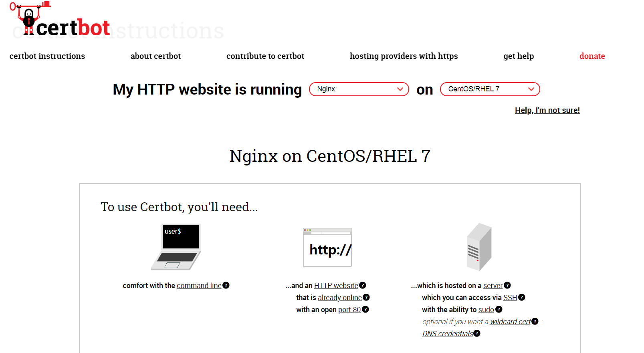This screenshot has height=353, width=644.
Task: Open the help tooltip beside already online
Action: click(x=366, y=297)
